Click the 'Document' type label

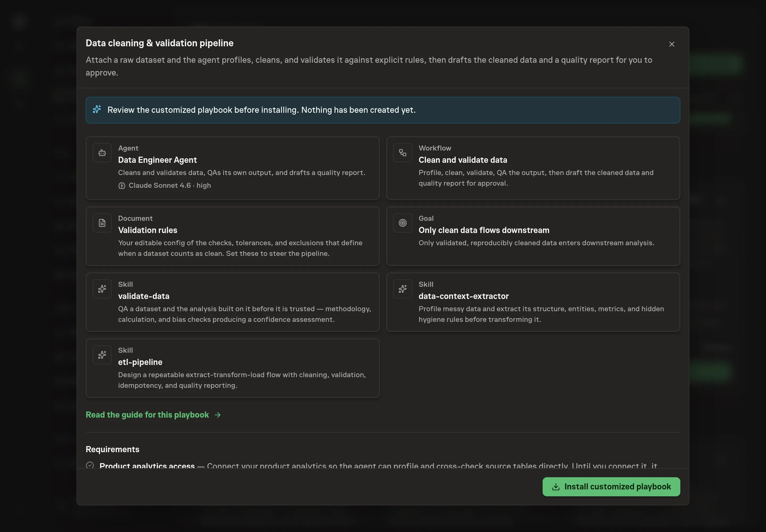[x=135, y=218]
